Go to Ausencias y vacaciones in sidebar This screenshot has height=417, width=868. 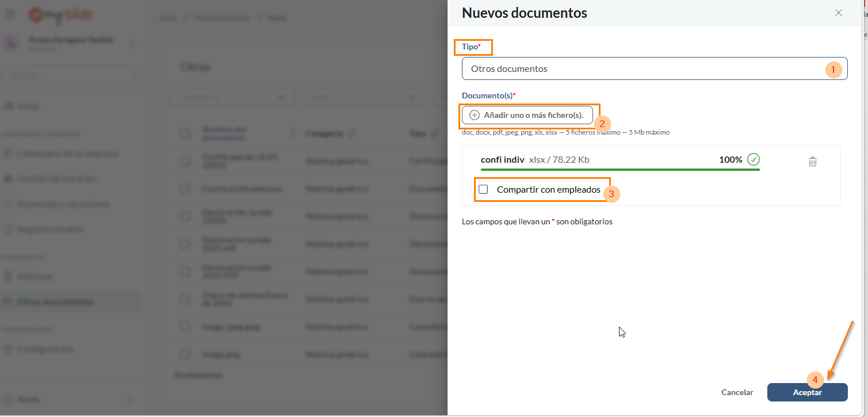pyautogui.click(x=63, y=204)
